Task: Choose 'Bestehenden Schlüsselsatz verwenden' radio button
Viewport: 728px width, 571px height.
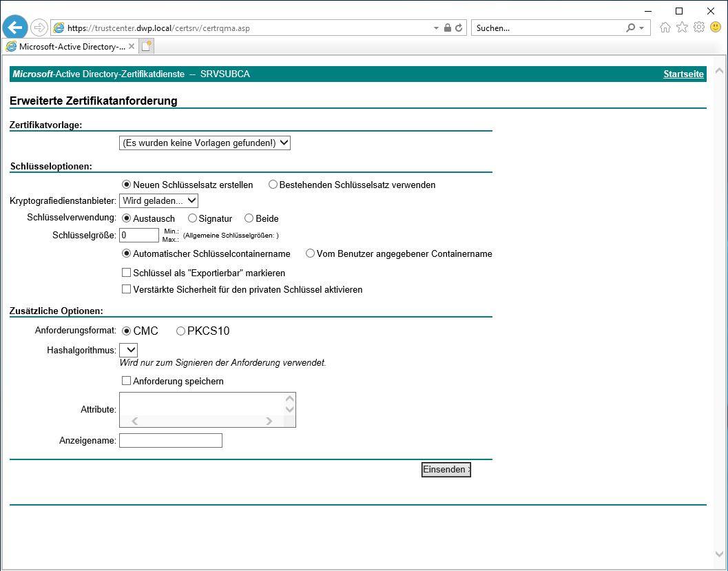Action: click(273, 185)
